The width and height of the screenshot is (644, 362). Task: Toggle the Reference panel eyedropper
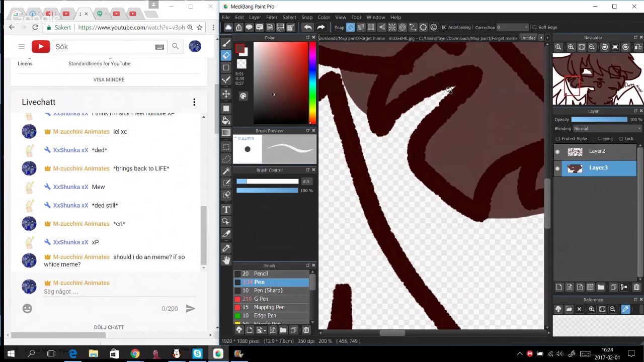626,309
